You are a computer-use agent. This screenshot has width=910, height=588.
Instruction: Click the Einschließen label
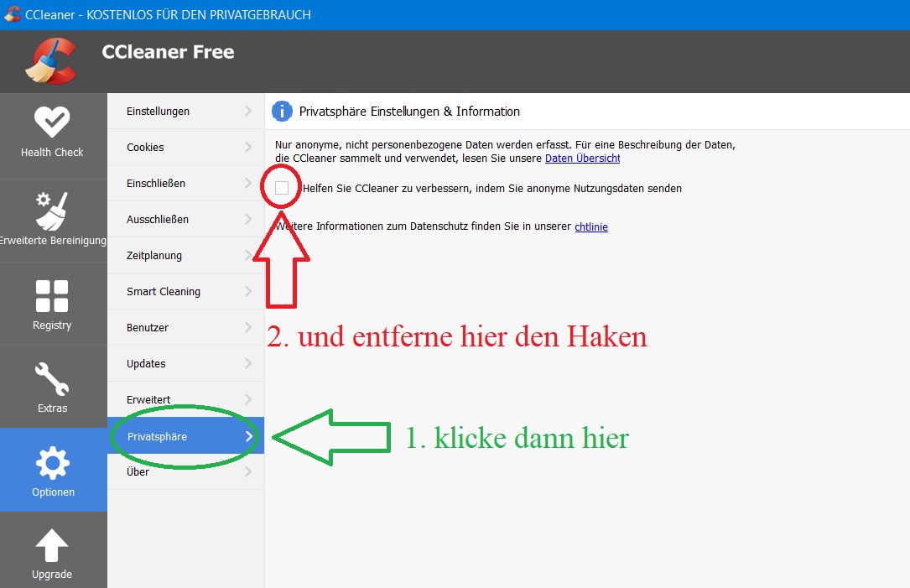point(155,184)
